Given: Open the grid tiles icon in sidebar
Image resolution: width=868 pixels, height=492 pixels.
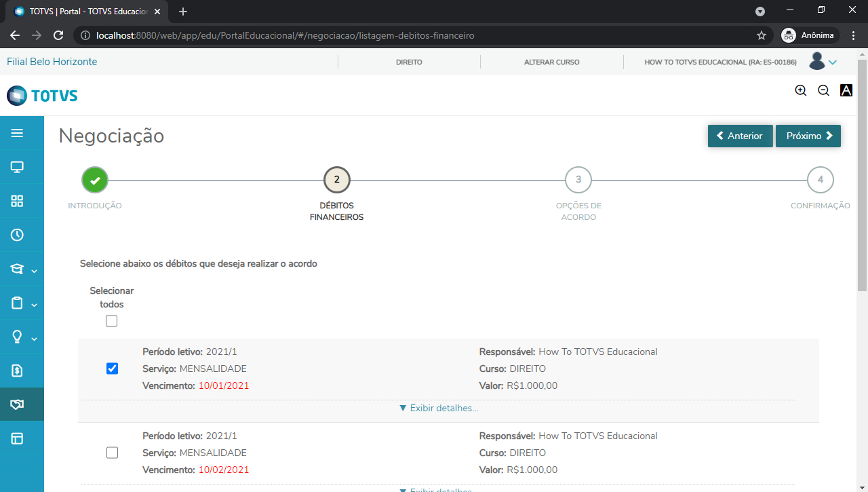Looking at the screenshot, I should [17, 201].
